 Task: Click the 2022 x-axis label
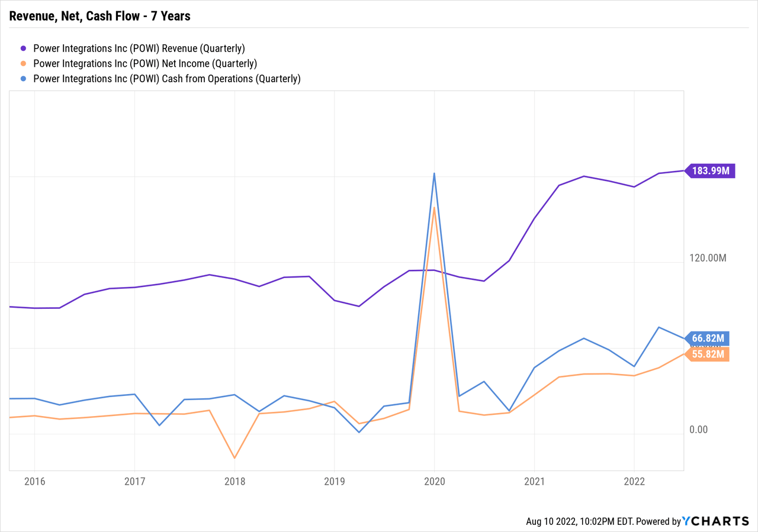(x=634, y=481)
